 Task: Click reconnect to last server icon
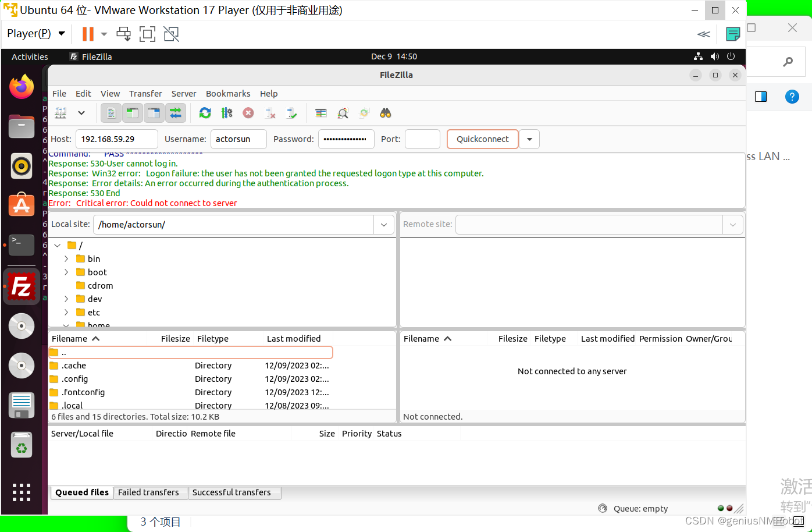tap(291, 113)
